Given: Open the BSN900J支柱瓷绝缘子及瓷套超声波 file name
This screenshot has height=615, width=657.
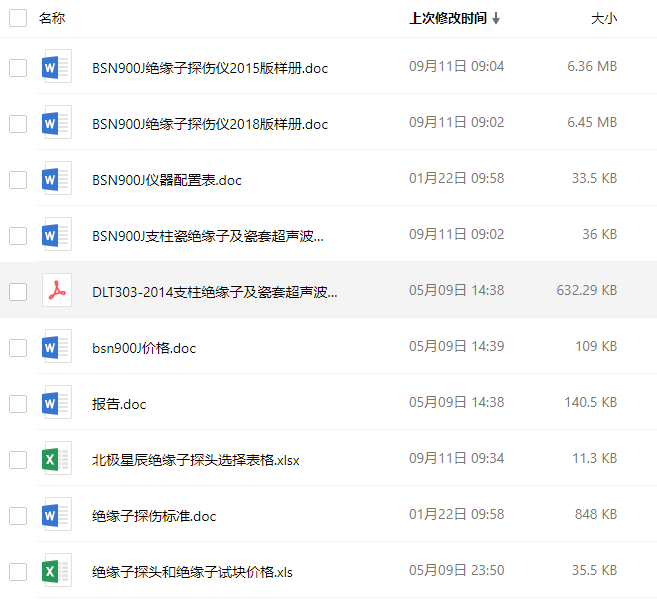Looking at the screenshot, I should coord(208,236).
